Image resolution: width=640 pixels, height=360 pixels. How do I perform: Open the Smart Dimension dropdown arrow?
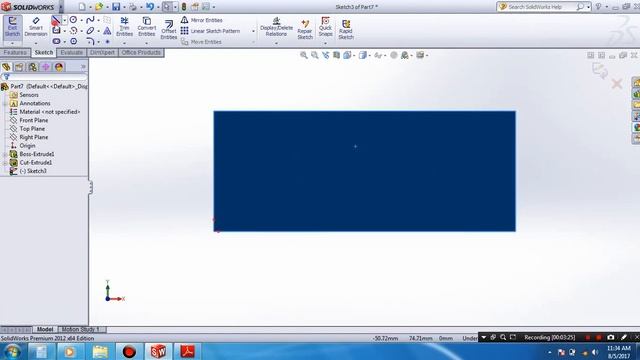click(36, 43)
